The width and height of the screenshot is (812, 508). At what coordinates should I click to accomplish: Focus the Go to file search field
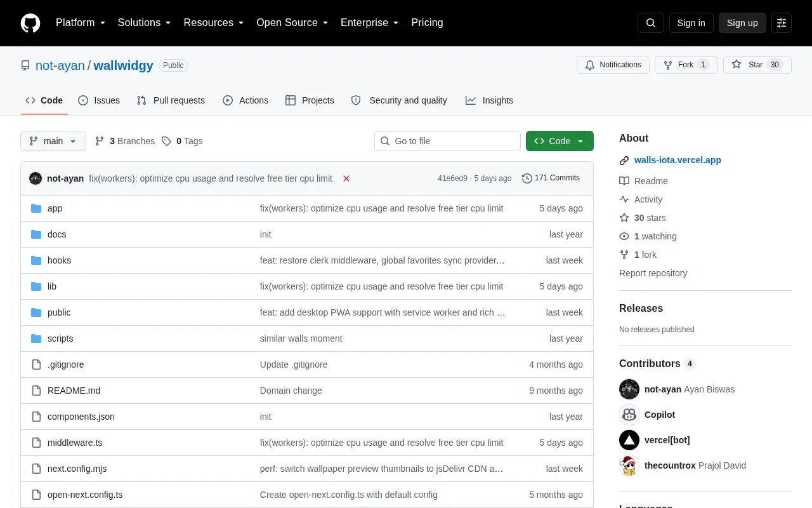point(447,141)
